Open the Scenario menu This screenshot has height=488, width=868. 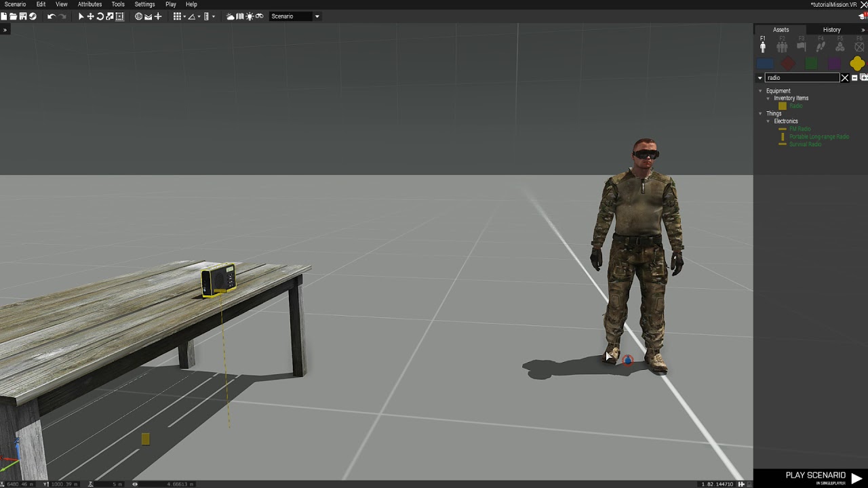[15, 4]
